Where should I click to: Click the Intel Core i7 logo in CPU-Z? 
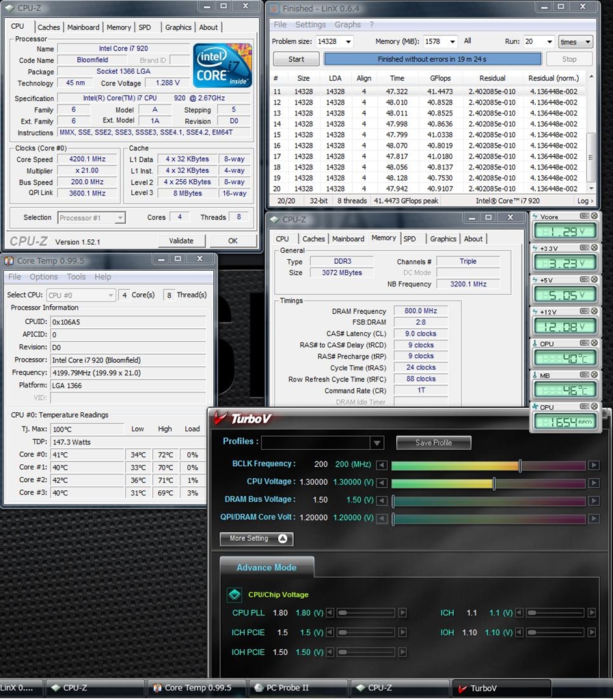(222, 66)
